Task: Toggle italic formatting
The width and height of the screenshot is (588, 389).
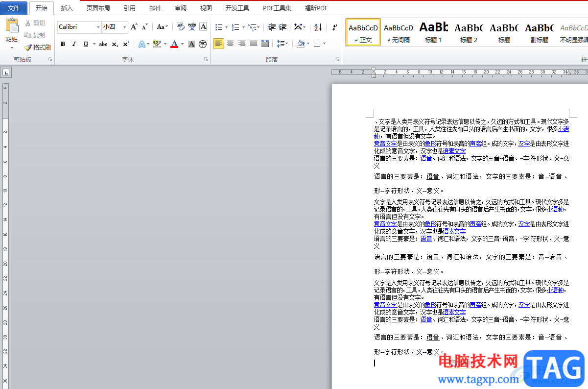Action: (74, 44)
